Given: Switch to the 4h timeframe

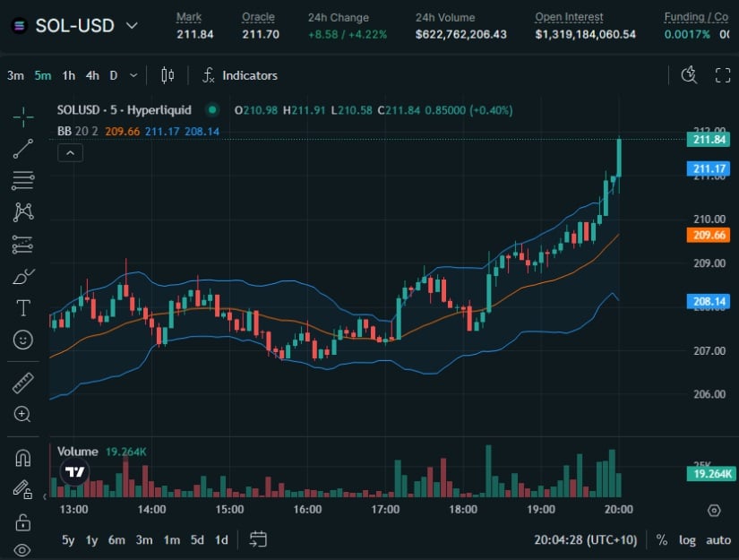Looking at the screenshot, I should pos(92,75).
